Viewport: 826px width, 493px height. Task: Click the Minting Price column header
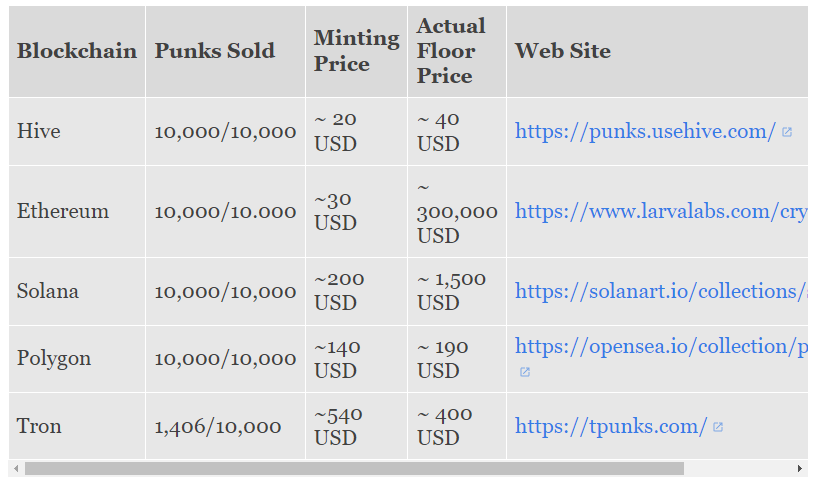pos(357,52)
